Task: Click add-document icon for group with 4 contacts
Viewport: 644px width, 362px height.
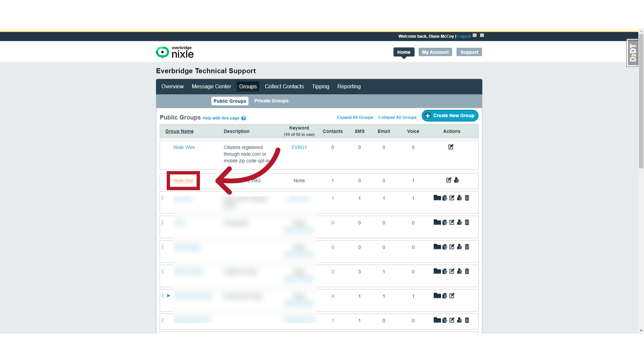Action: [445, 296]
